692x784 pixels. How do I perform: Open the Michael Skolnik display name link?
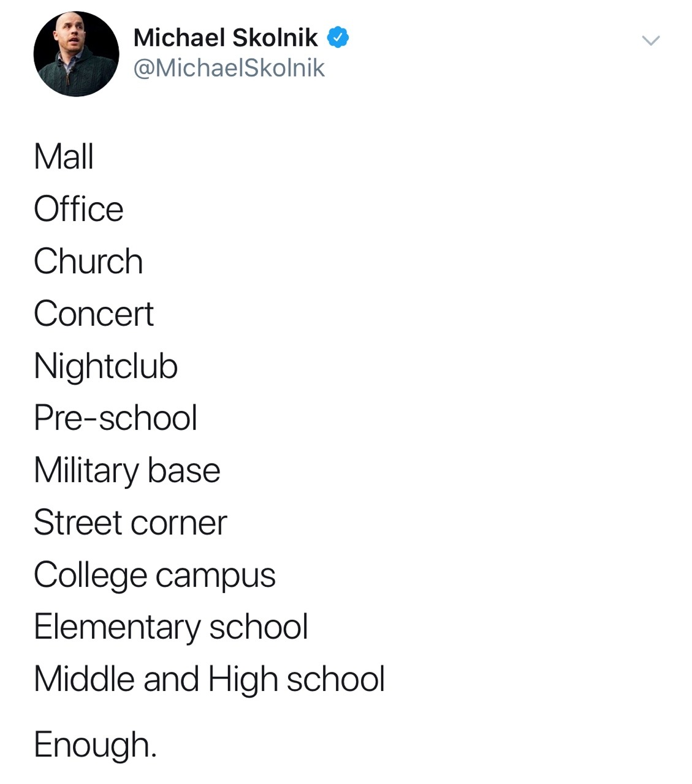226,38
